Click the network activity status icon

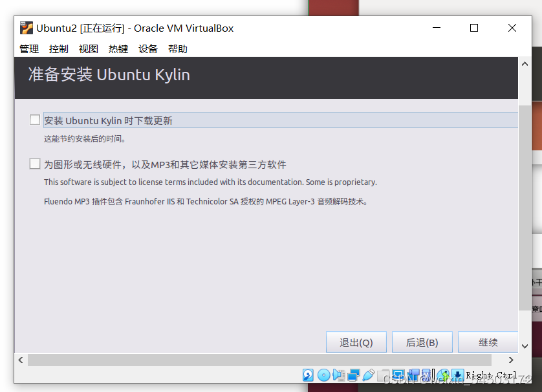(354, 375)
